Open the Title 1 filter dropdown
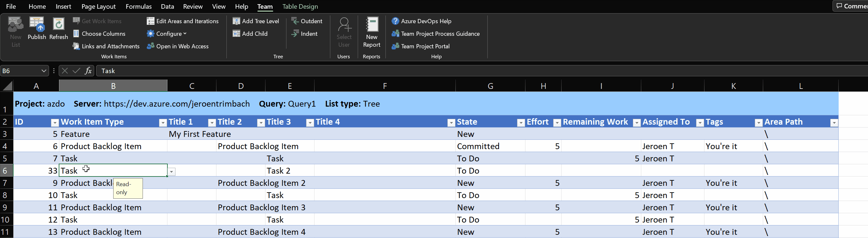Screen dimensions: 868x238 pos(212,123)
